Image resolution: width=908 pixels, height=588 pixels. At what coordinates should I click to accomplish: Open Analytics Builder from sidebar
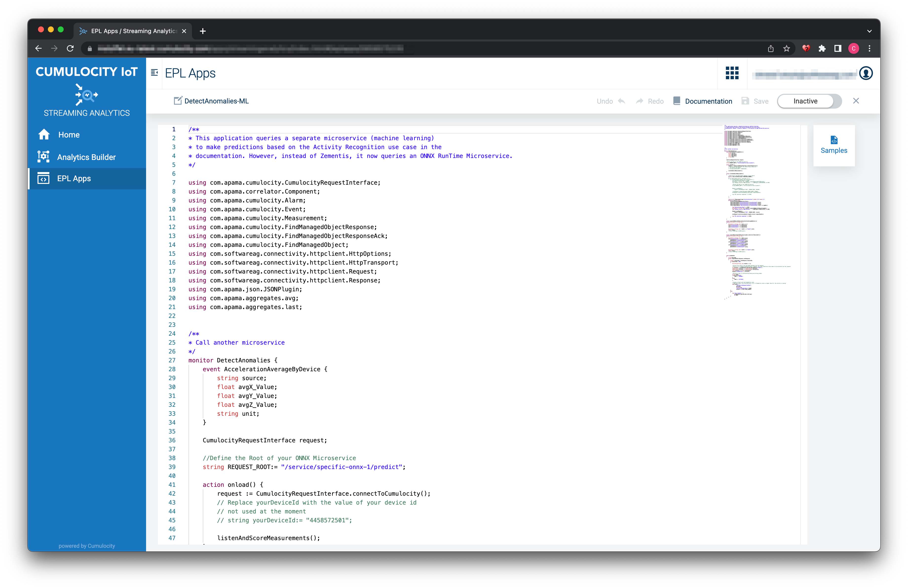(x=86, y=157)
